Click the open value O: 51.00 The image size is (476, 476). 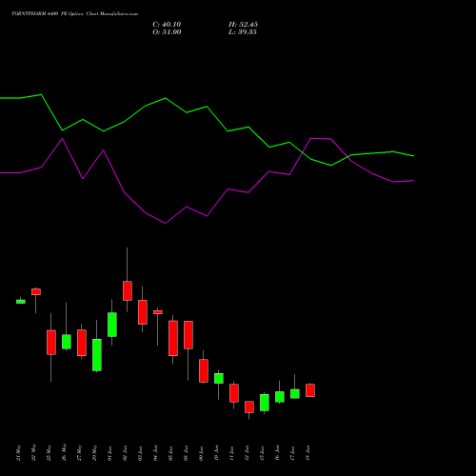click(x=167, y=32)
